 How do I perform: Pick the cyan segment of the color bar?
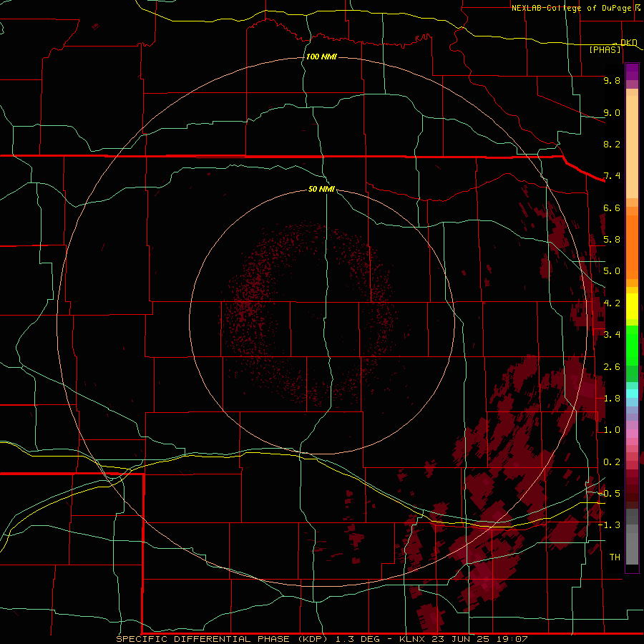[x=632, y=394]
